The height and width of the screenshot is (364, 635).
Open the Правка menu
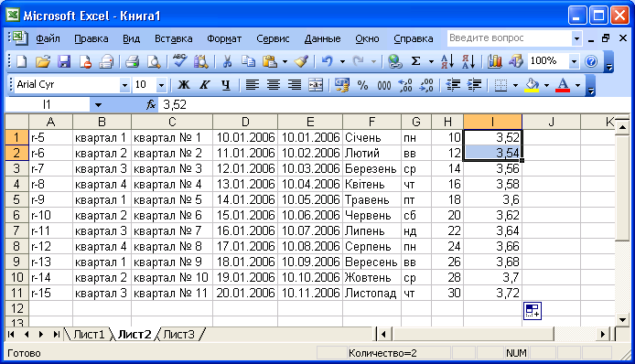coord(91,39)
